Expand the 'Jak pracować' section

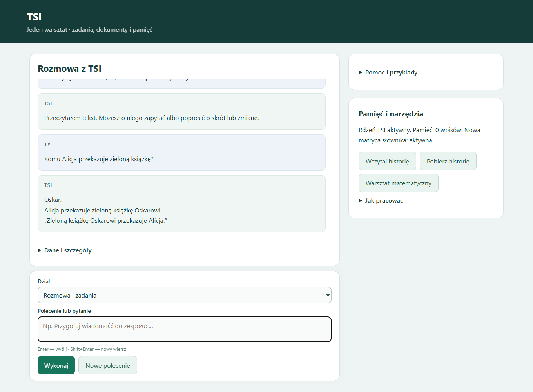(x=381, y=201)
